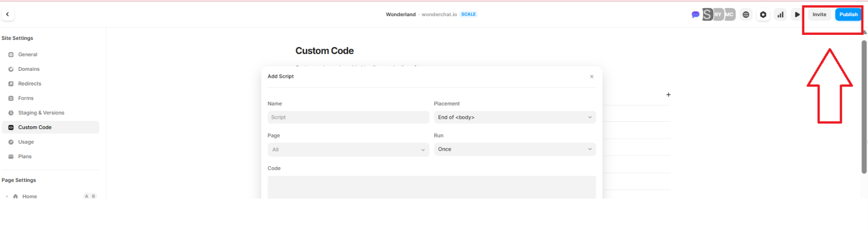Select Staging & Versions in sidebar
868x231 pixels.
point(41,113)
